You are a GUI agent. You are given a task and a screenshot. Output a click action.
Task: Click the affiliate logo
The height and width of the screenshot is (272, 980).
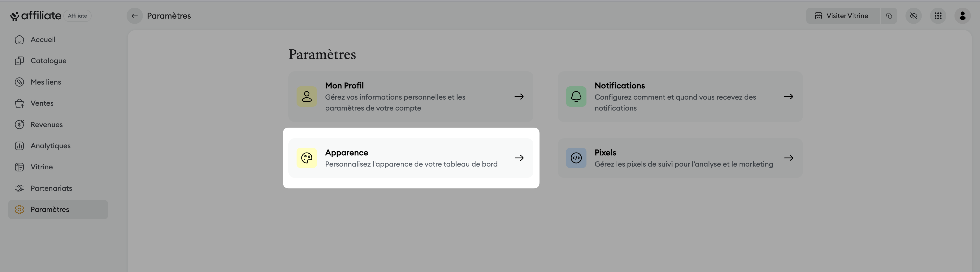click(36, 16)
